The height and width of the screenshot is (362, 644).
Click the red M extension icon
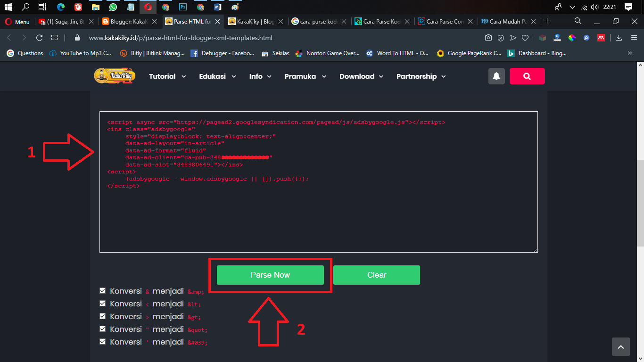click(x=601, y=38)
